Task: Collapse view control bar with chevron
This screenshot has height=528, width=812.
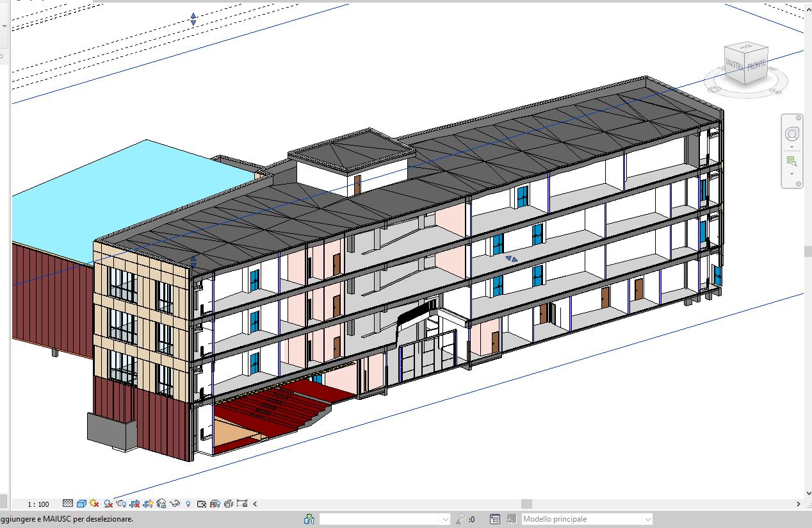Action: point(255,504)
